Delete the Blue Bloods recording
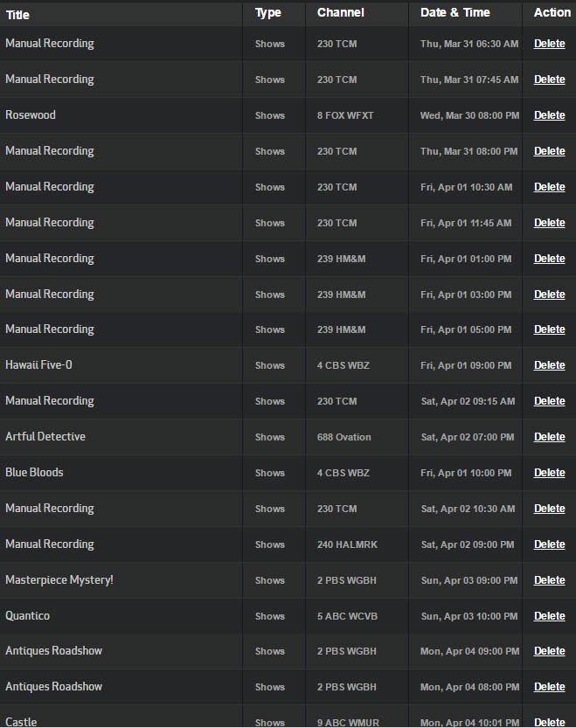The height and width of the screenshot is (728, 576). [x=549, y=473]
